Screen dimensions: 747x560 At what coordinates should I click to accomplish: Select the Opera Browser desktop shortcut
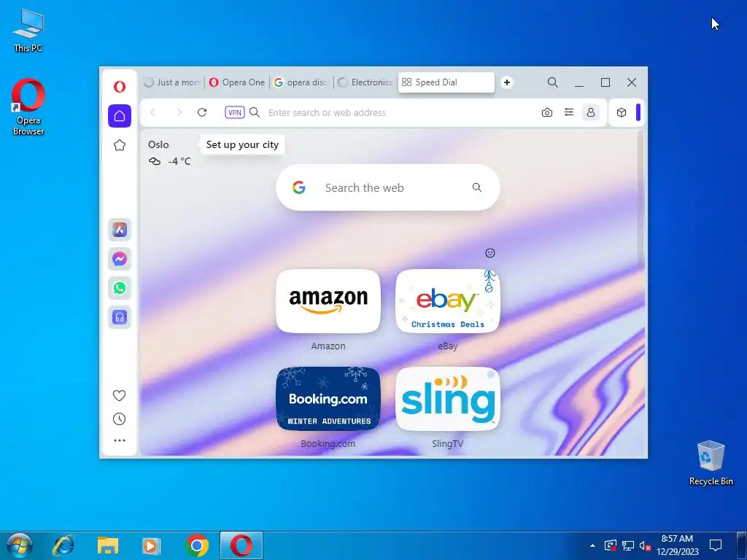click(x=28, y=108)
